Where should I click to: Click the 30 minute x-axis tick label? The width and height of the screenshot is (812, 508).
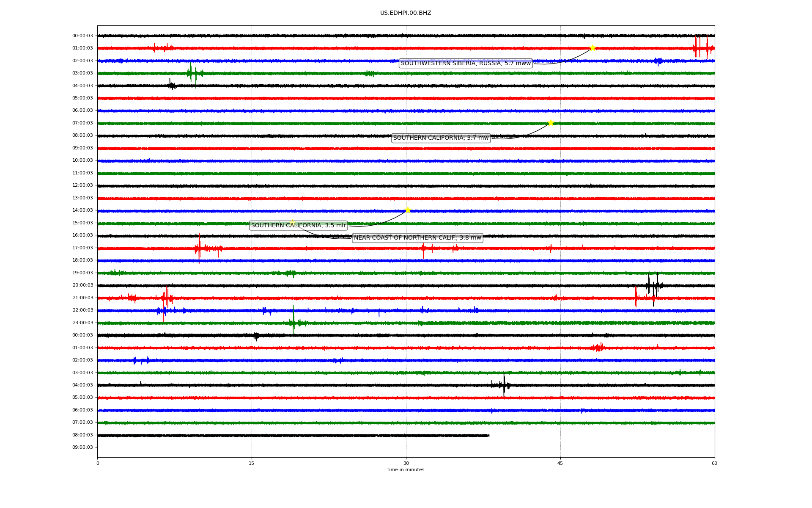click(406, 463)
